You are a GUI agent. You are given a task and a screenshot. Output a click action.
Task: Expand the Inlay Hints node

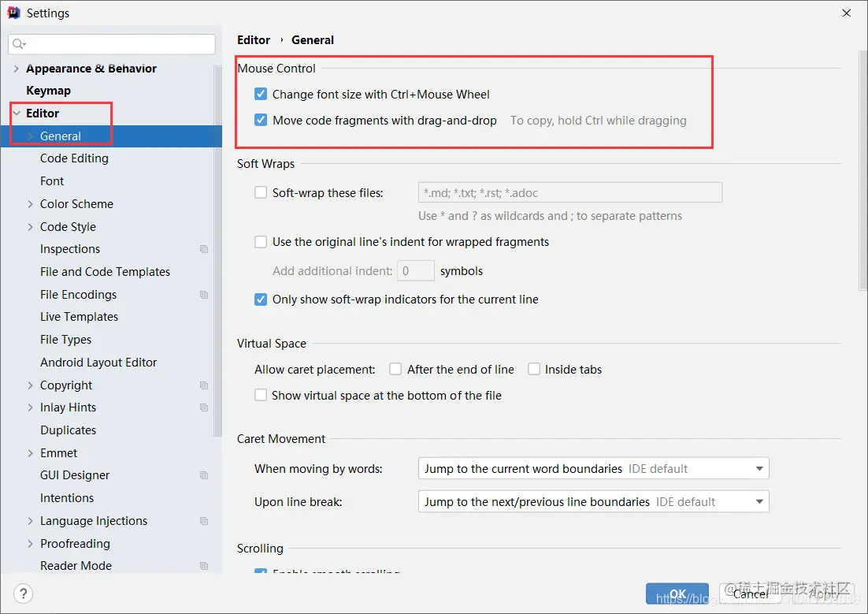[x=31, y=407]
